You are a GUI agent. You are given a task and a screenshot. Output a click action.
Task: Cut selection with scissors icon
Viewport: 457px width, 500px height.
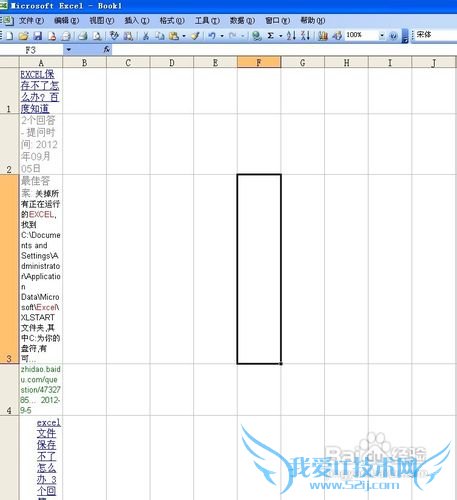[x=146, y=35]
